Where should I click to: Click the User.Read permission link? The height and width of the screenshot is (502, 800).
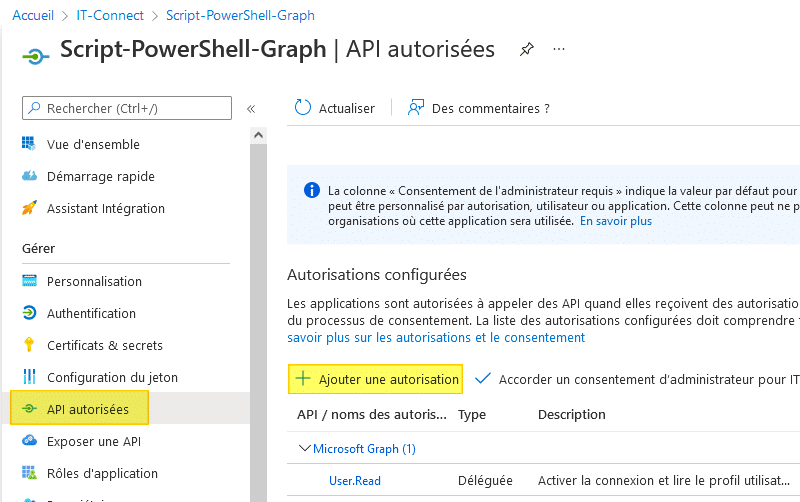point(355,481)
